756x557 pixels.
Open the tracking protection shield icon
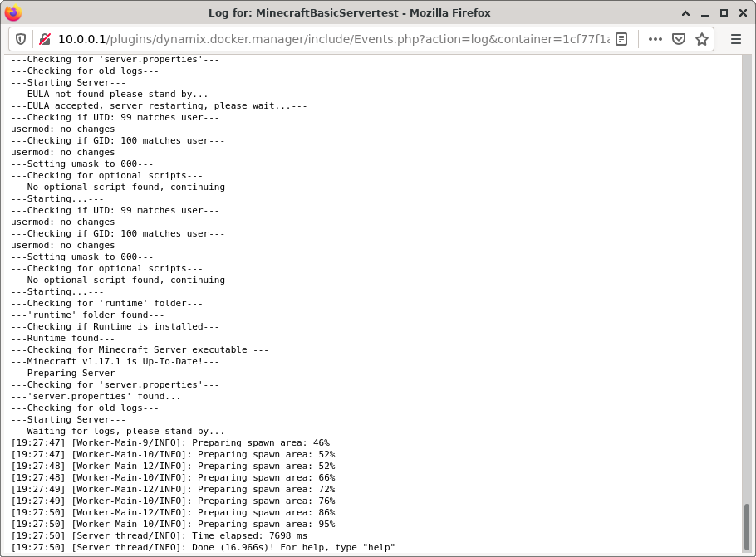click(x=21, y=39)
